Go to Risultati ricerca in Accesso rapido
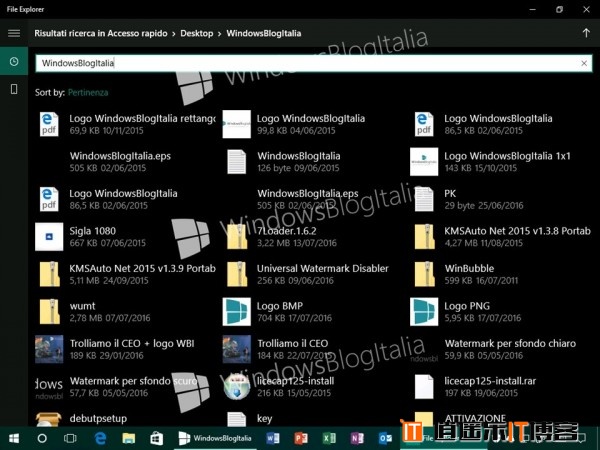 (101, 33)
